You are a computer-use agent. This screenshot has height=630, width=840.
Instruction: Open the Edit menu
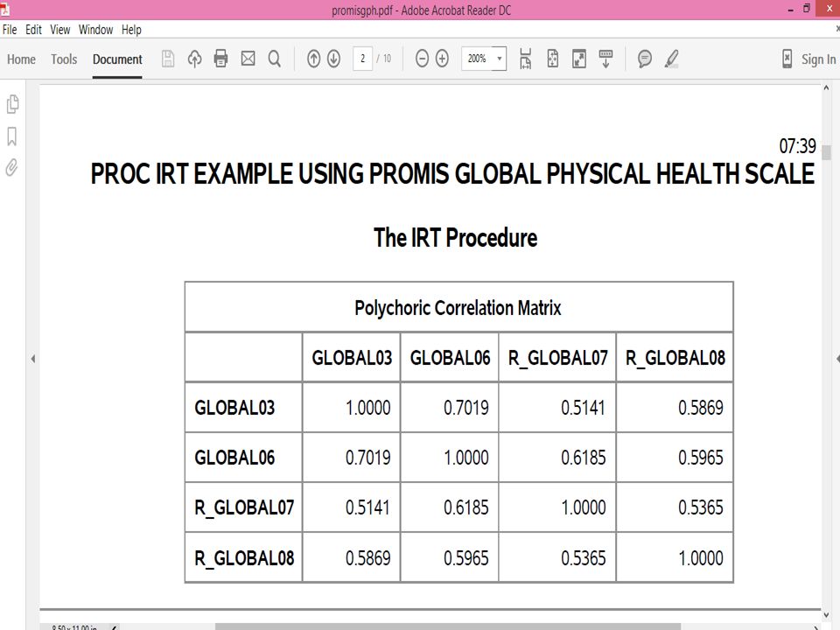coord(33,30)
